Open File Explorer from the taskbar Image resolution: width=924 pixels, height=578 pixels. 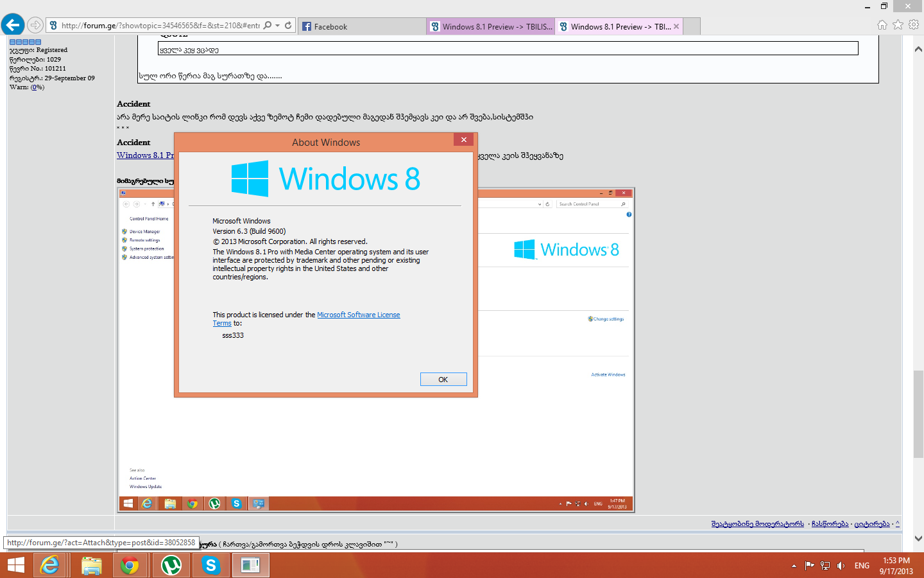(x=92, y=565)
